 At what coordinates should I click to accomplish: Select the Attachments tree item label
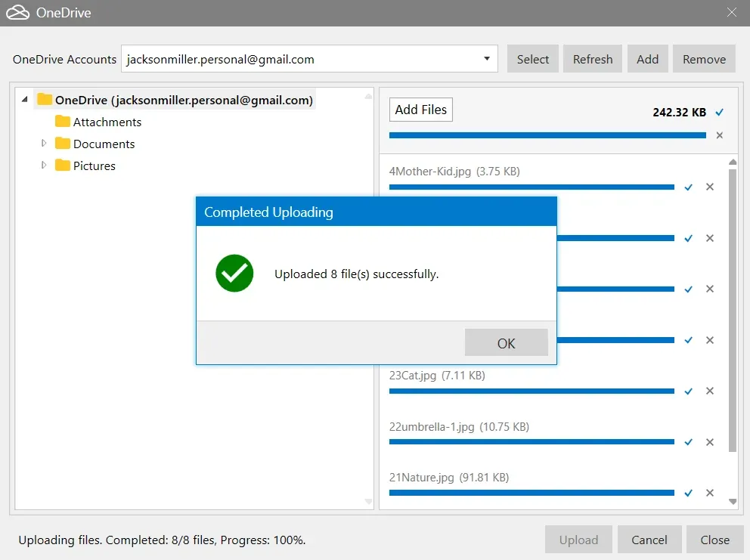pyautogui.click(x=107, y=122)
